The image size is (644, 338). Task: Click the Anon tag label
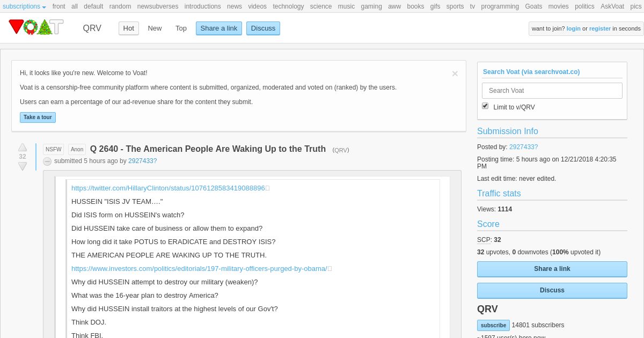coord(77,150)
